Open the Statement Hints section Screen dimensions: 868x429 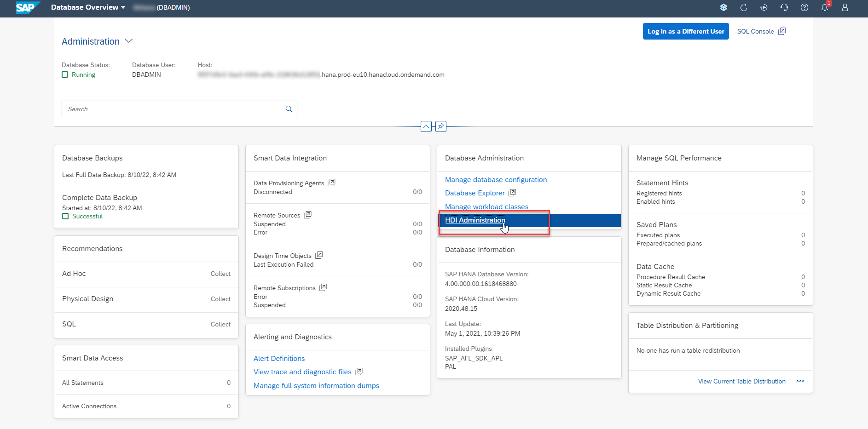[721, 192]
